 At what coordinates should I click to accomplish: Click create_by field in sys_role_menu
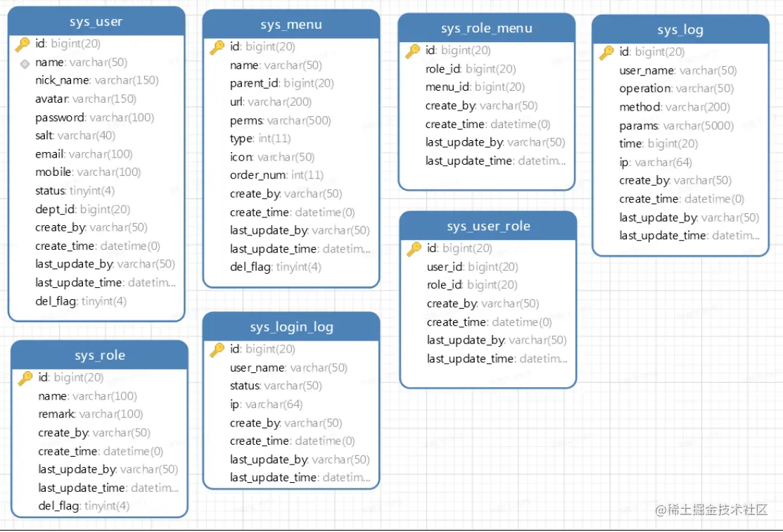(x=481, y=106)
